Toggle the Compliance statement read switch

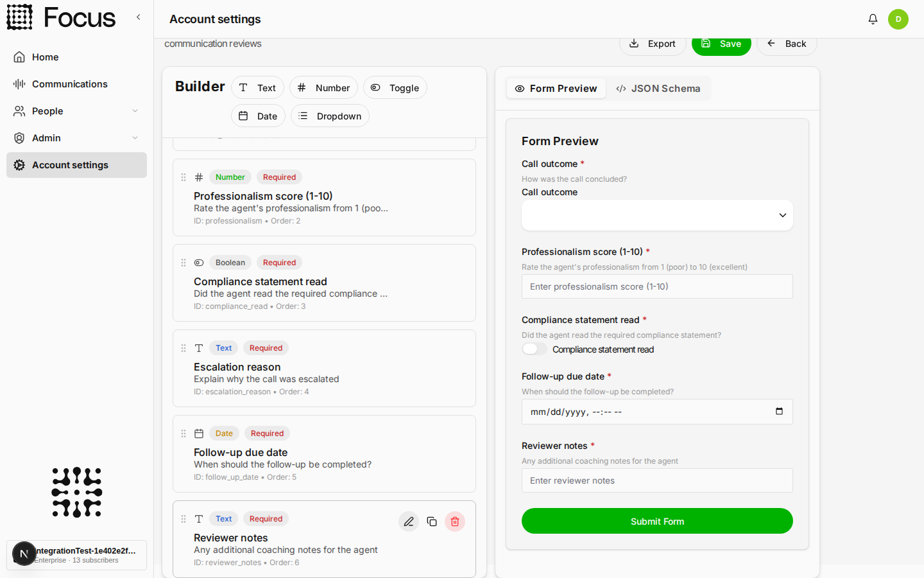[x=534, y=349]
